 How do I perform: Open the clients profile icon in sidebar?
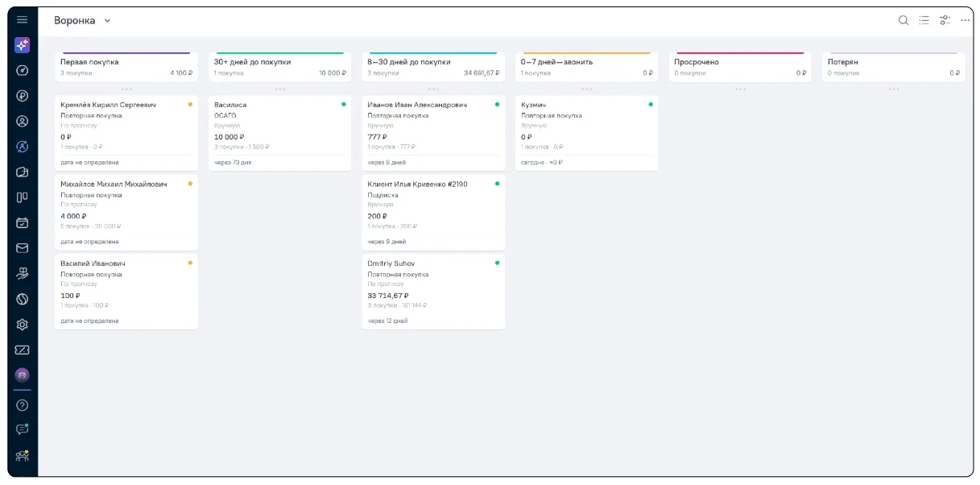click(22, 122)
